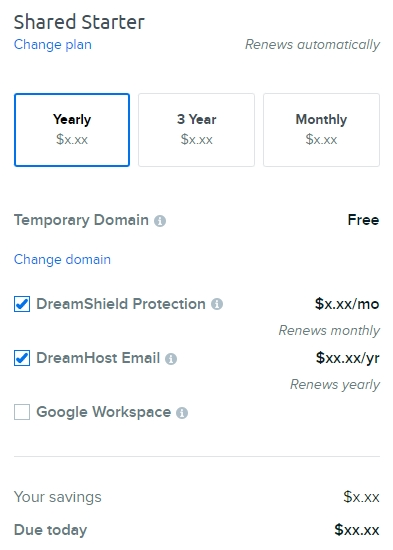Click the $xx.xx/yr email price
The height and width of the screenshot is (550, 393).
point(347,358)
